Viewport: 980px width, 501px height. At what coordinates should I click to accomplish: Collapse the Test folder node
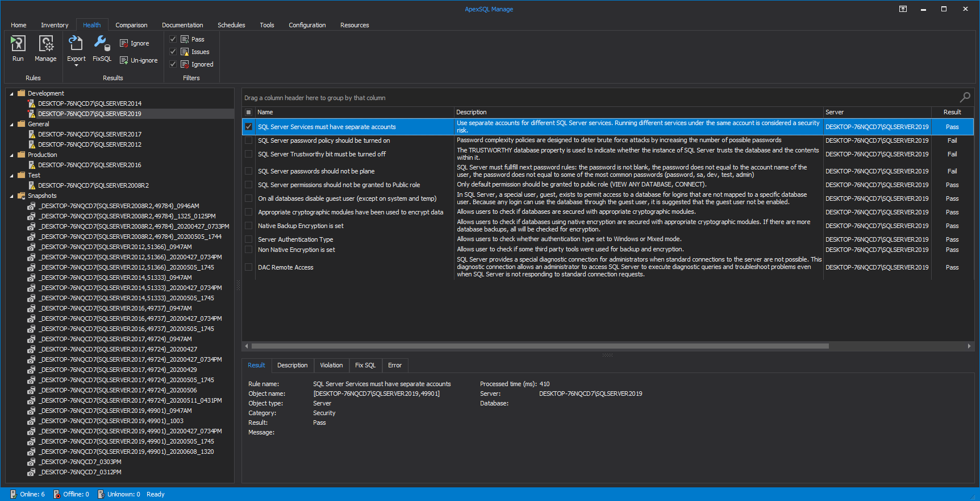click(12, 176)
